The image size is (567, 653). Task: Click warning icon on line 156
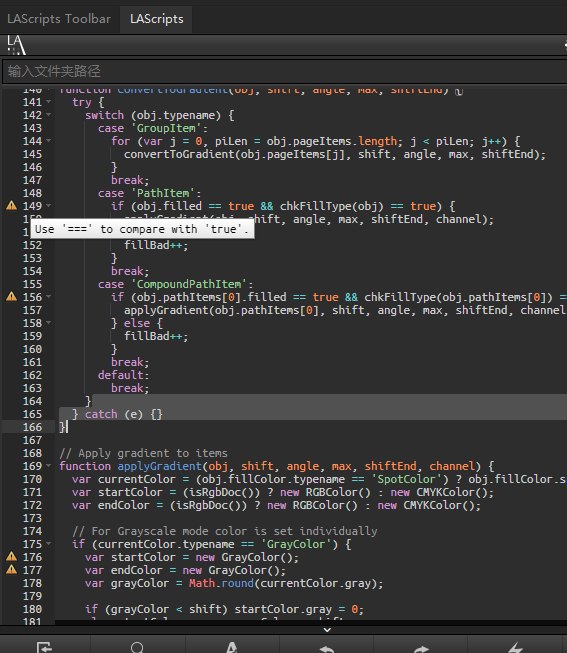[12, 297]
